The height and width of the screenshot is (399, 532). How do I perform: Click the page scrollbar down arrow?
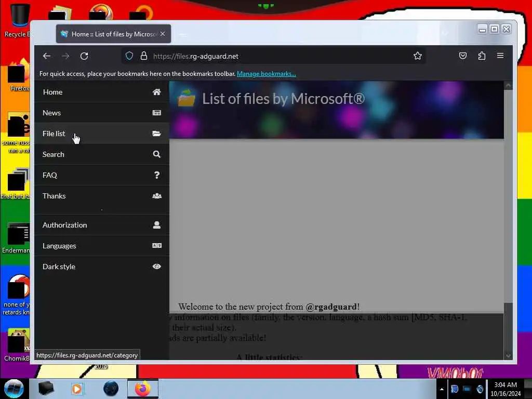click(x=508, y=355)
